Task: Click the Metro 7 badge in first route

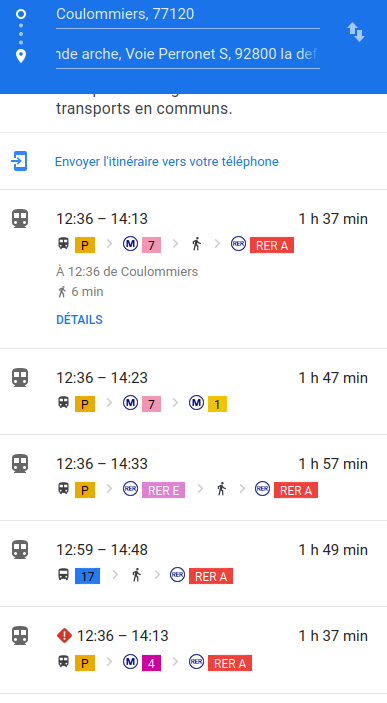Action: coord(152,245)
